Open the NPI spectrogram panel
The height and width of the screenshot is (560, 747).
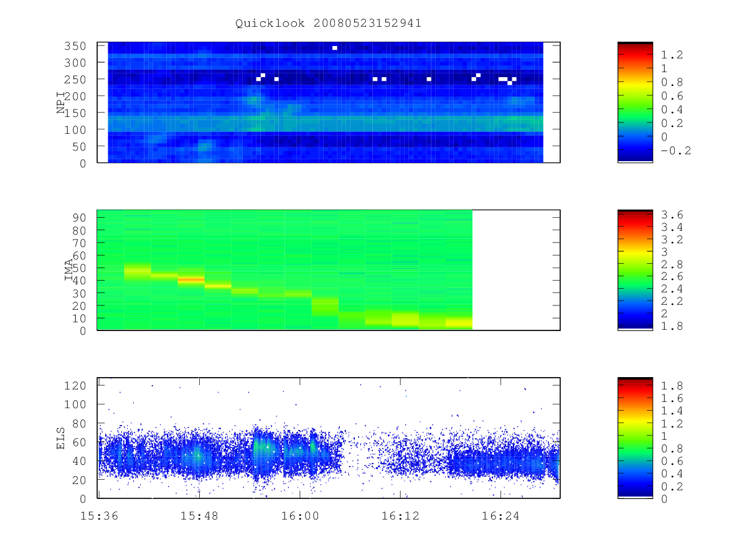[x=329, y=103]
